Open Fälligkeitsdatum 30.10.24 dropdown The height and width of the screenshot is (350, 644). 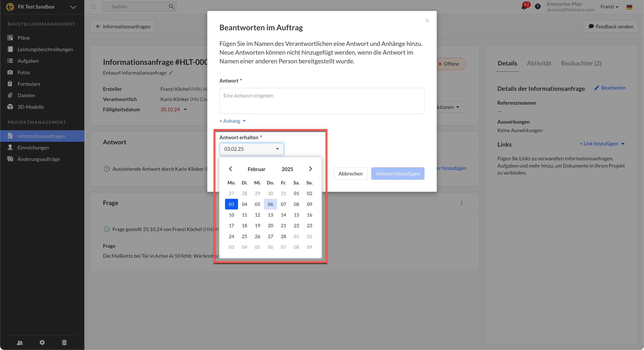coord(174,110)
